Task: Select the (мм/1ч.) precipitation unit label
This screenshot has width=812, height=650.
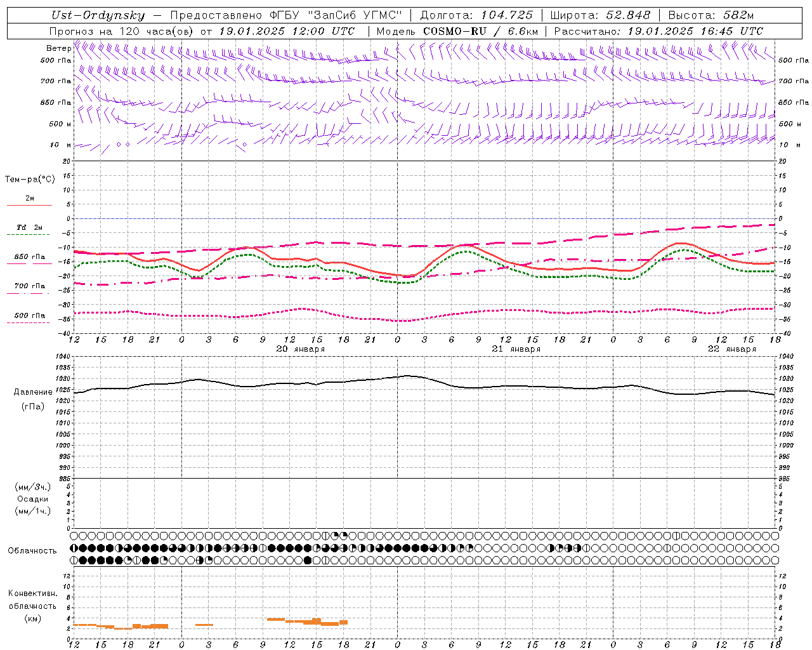Action: pos(33,511)
